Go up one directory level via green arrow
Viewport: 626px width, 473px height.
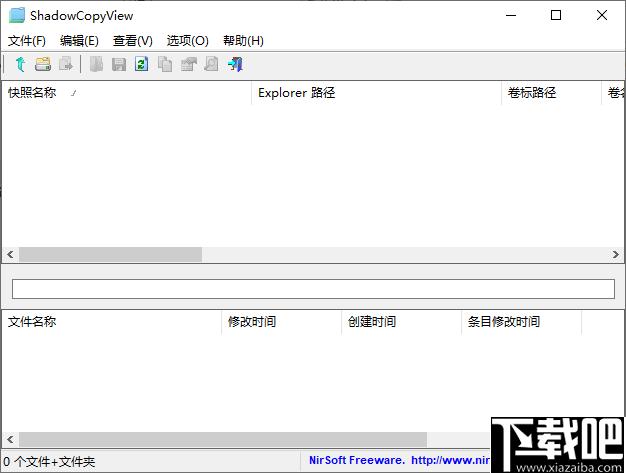tap(20, 64)
